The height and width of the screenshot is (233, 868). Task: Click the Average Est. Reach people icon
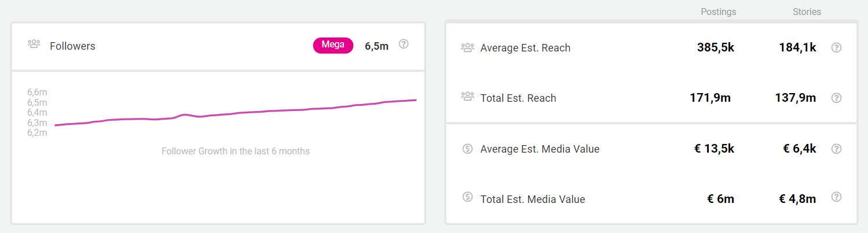click(x=467, y=47)
